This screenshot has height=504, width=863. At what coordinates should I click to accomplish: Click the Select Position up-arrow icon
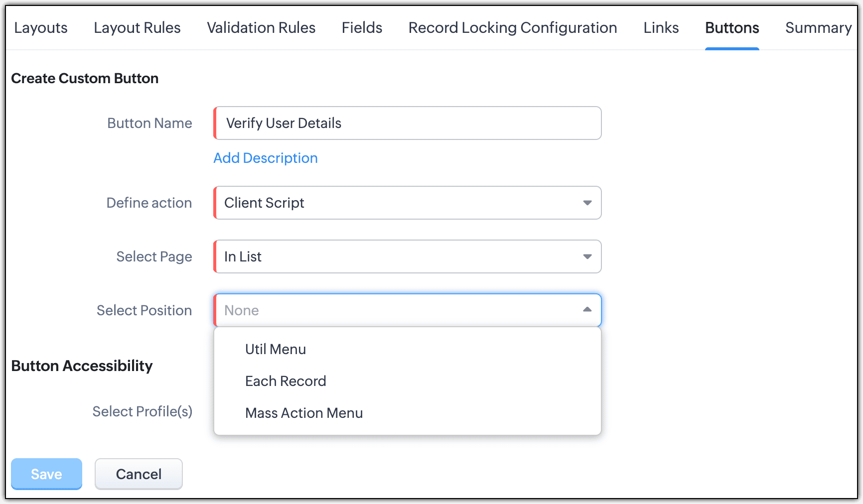pos(587,310)
